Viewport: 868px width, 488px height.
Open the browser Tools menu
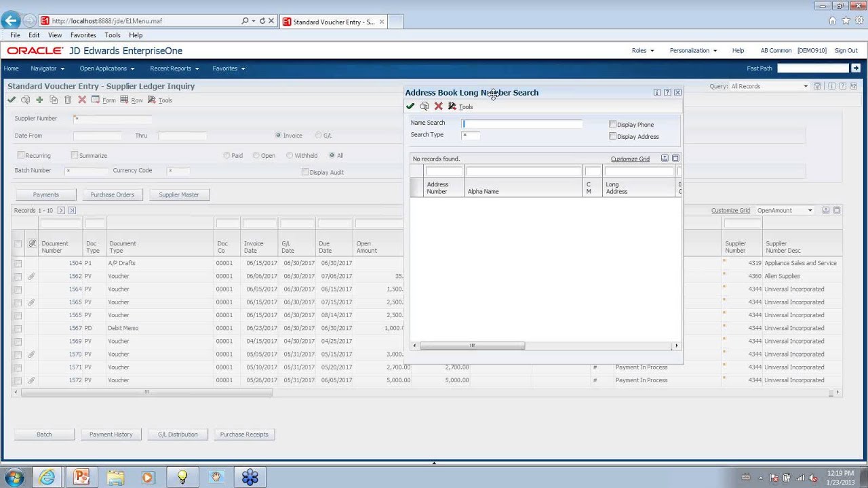coord(113,35)
